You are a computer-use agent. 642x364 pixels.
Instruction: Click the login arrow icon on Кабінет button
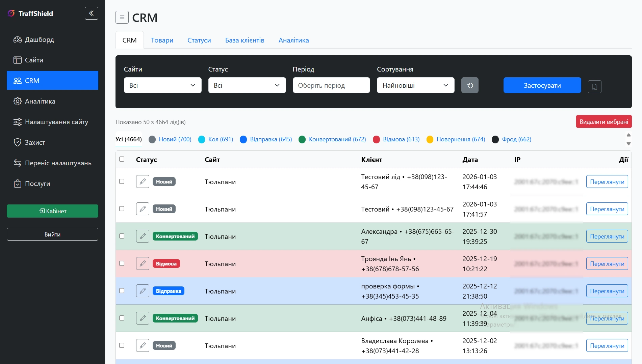click(x=42, y=211)
